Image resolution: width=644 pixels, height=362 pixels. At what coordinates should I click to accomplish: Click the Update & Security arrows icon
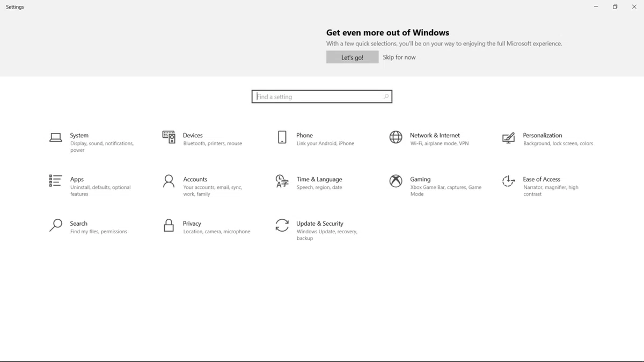[282, 225]
